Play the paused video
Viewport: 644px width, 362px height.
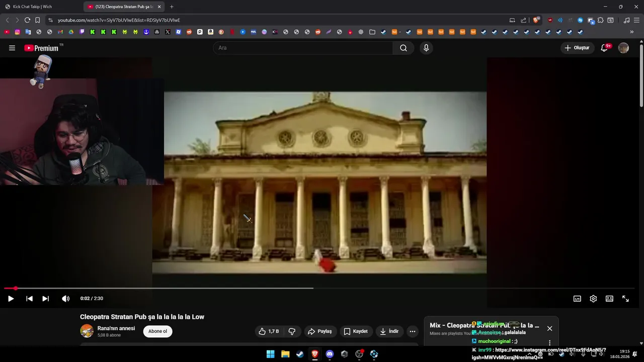pyautogui.click(x=11, y=299)
